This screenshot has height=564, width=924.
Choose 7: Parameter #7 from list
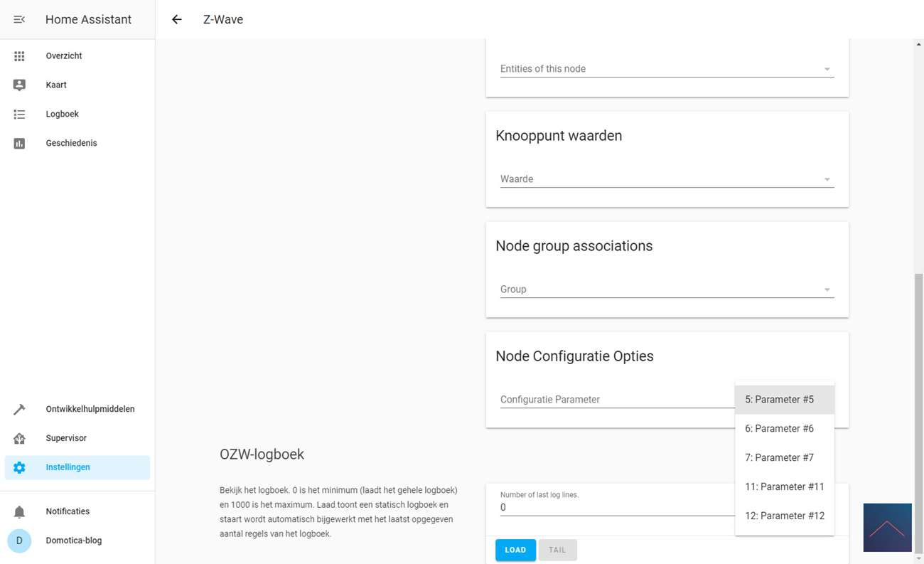[x=779, y=458]
